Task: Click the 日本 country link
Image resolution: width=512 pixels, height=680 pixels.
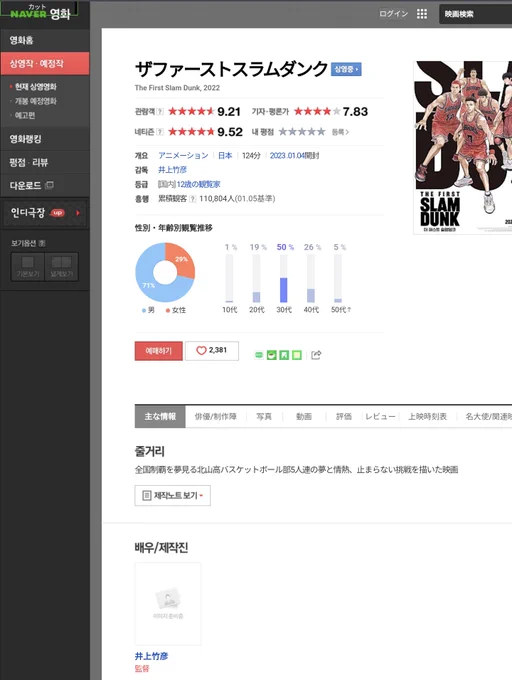Action: click(225, 155)
